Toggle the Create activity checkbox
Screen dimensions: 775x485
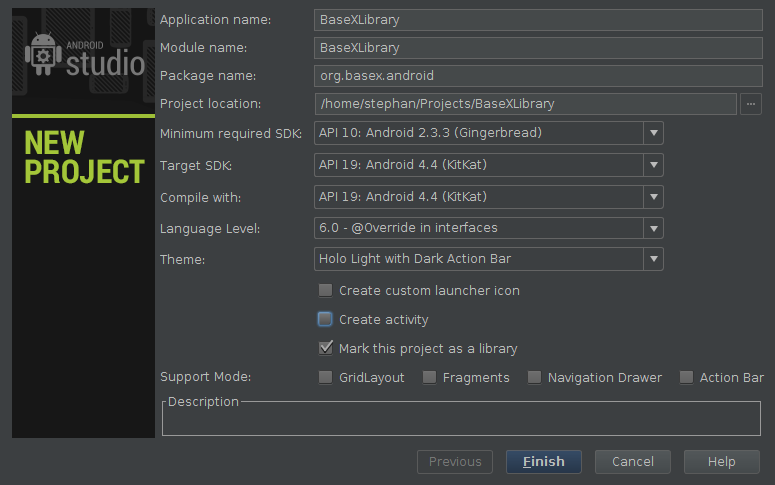pyautogui.click(x=325, y=319)
